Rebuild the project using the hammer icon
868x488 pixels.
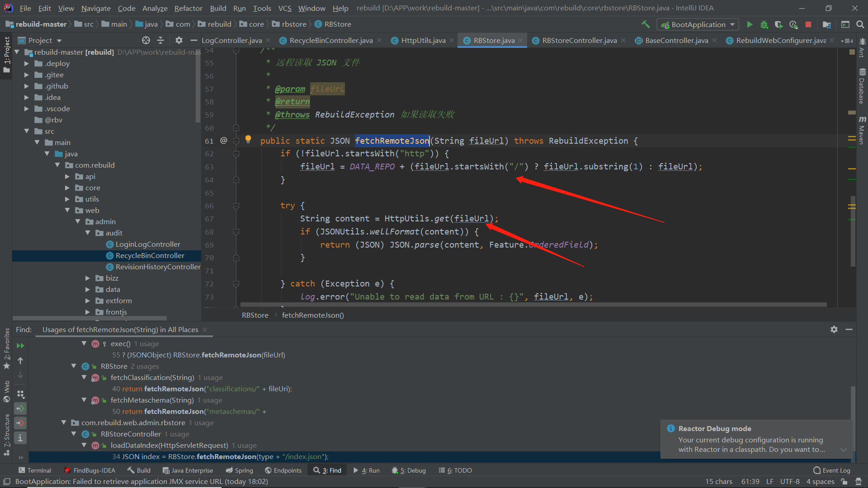[646, 24]
